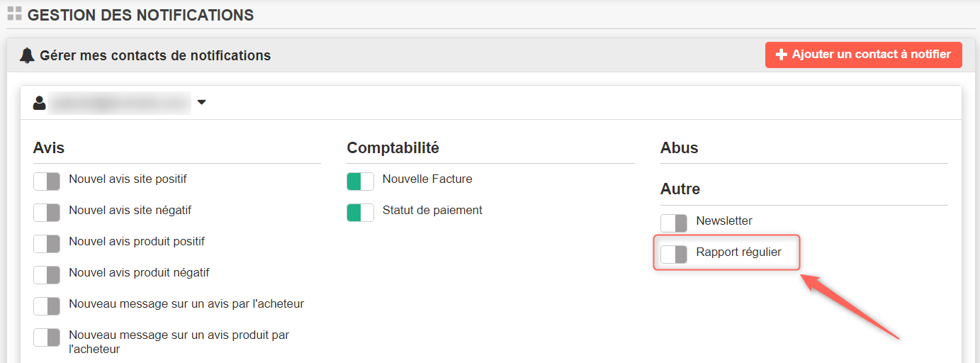This screenshot has height=363, width=980.
Task: Click Ajouter un contact à notifier button
Action: [863, 55]
